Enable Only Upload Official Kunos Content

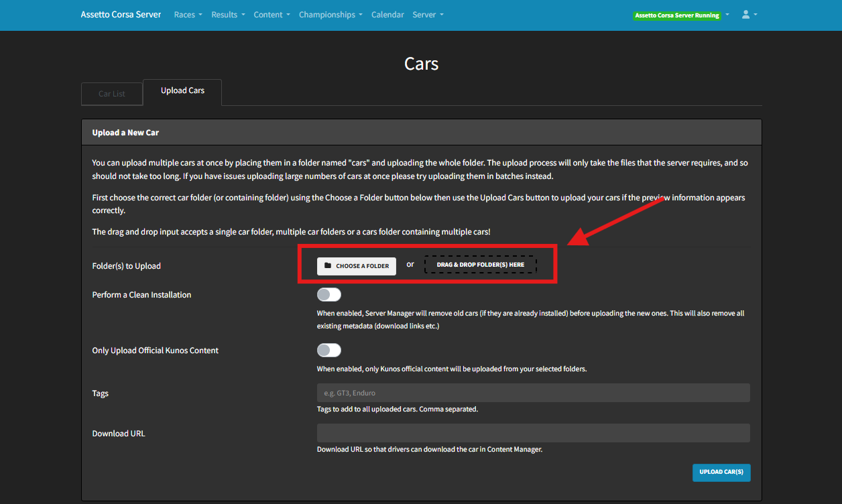329,351
